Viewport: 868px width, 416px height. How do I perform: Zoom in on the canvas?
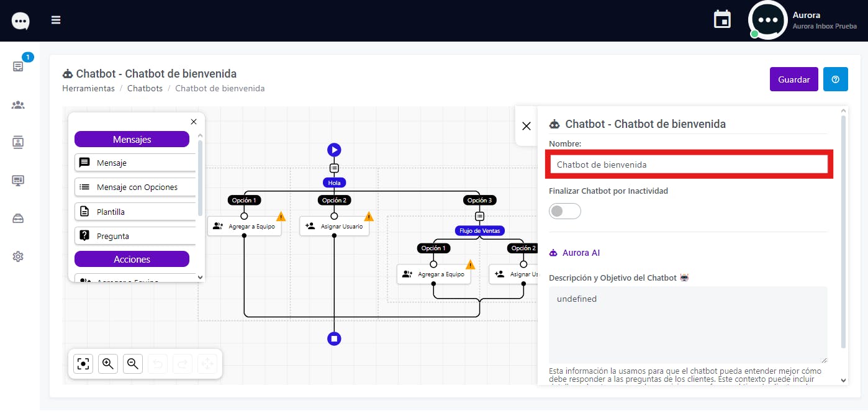[108, 364]
